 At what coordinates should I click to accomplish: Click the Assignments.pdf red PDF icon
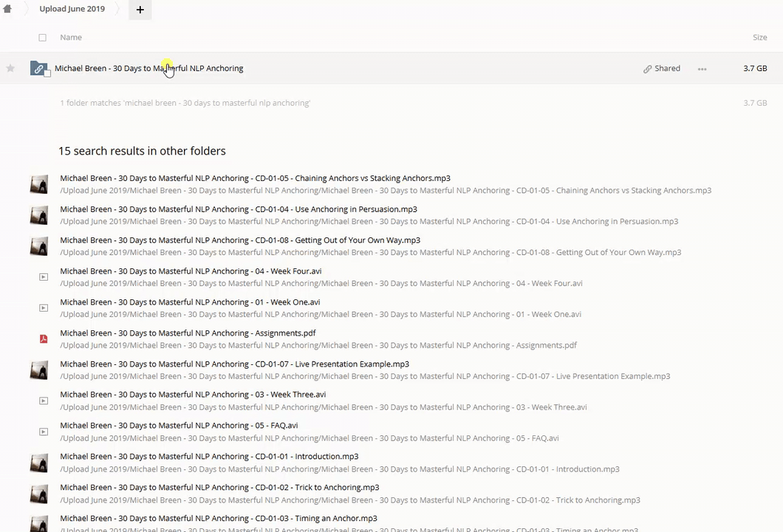(44, 339)
